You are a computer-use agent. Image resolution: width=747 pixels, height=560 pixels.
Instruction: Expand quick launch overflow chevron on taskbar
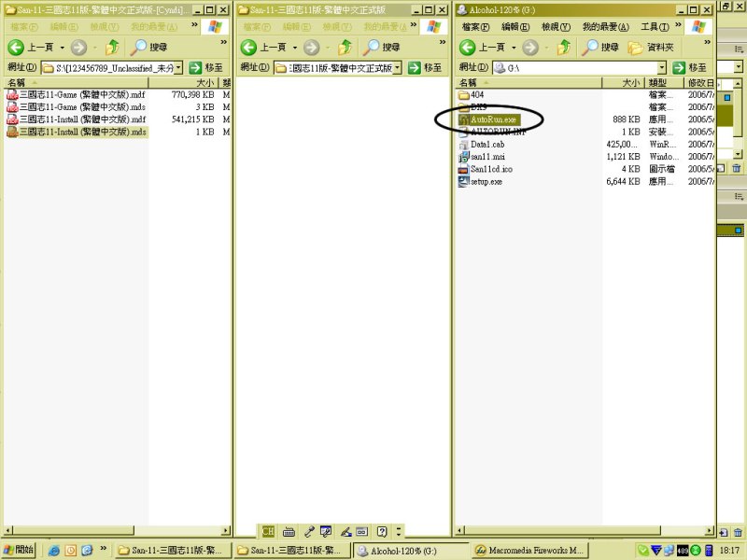[103, 549]
